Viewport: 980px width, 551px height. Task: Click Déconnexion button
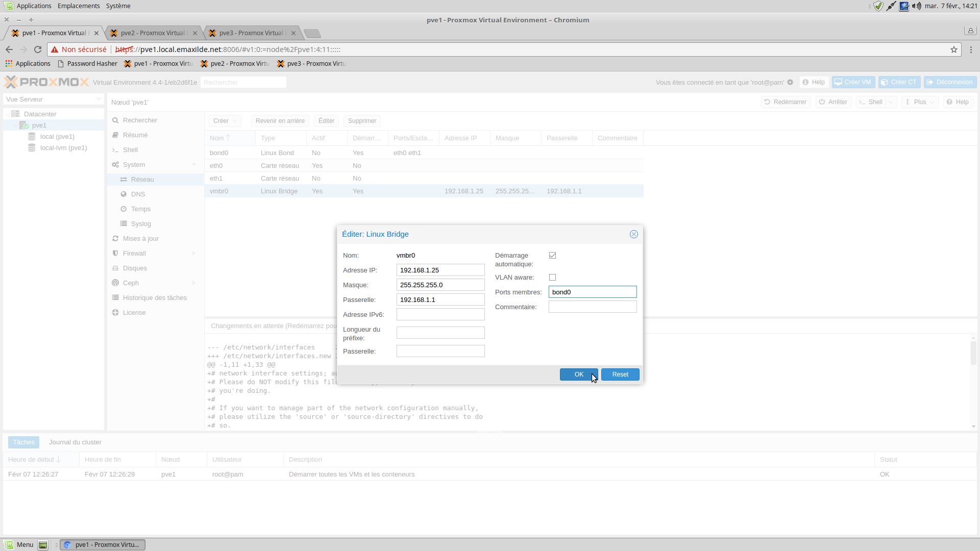[950, 82]
